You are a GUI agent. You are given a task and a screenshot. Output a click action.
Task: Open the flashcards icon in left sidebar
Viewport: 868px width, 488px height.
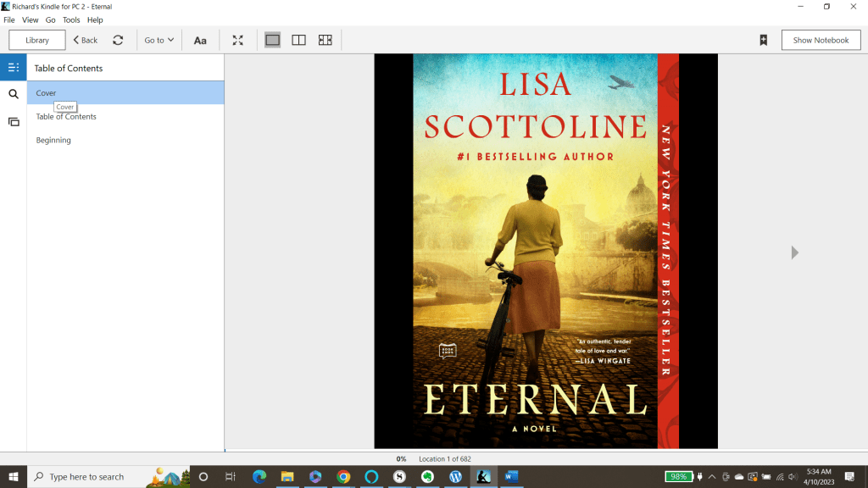click(14, 122)
